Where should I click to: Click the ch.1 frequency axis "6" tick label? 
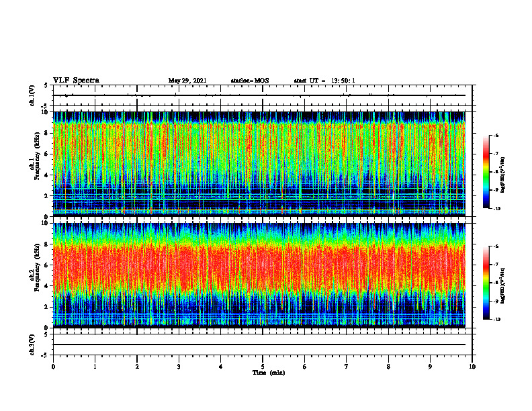tap(47, 154)
